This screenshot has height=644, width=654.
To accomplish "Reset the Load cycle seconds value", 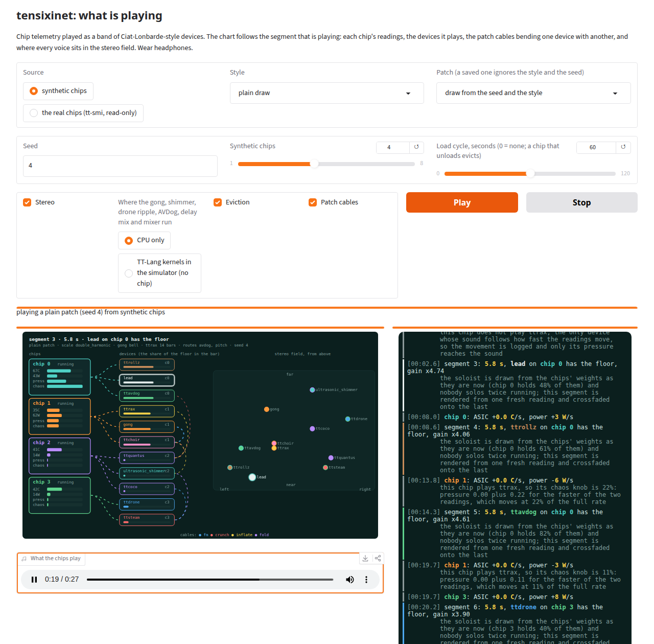I will 623,147.
